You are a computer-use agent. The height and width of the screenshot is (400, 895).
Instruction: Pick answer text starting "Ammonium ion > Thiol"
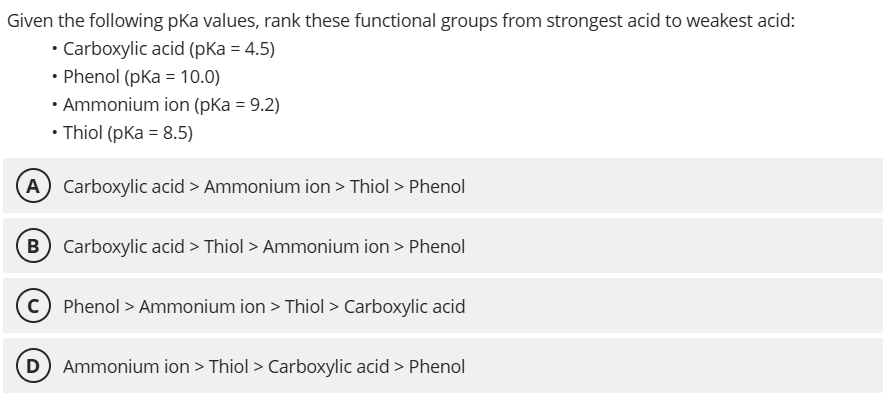click(x=264, y=367)
